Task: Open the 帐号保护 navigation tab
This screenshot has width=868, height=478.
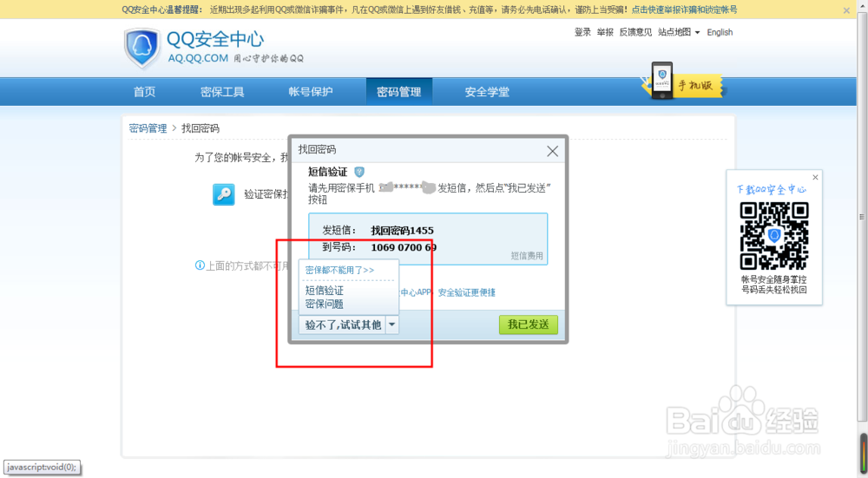Action: click(x=311, y=92)
